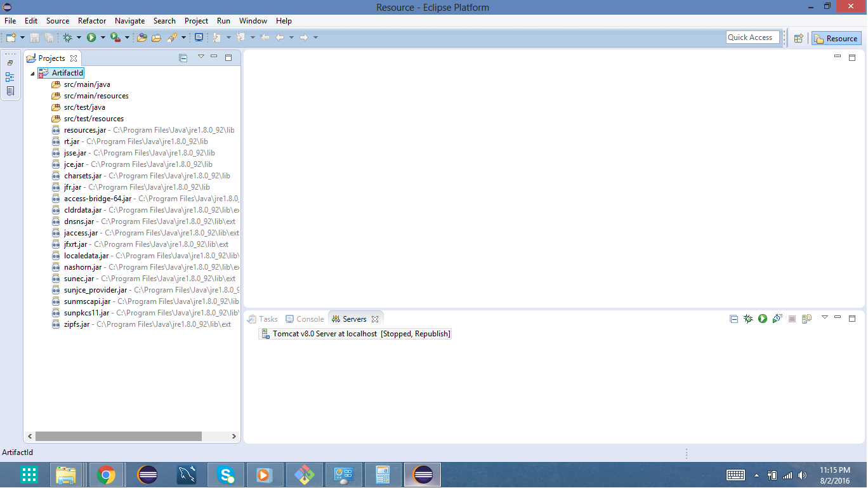Click the External Tools run icon
The height and width of the screenshot is (488, 868).
click(115, 37)
